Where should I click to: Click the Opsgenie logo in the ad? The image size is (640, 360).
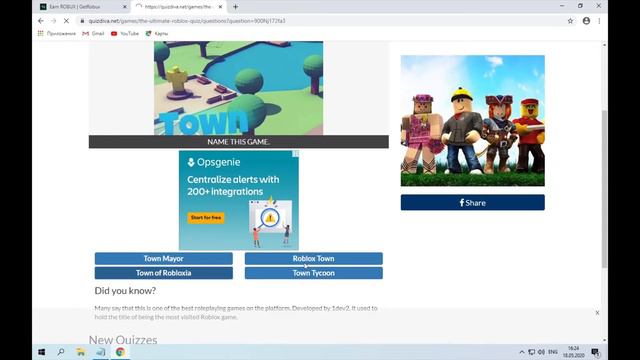(x=213, y=162)
